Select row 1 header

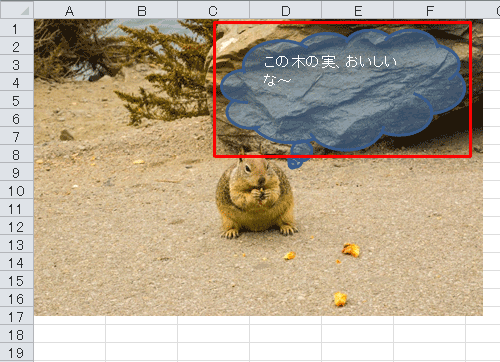pyautogui.click(x=17, y=28)
